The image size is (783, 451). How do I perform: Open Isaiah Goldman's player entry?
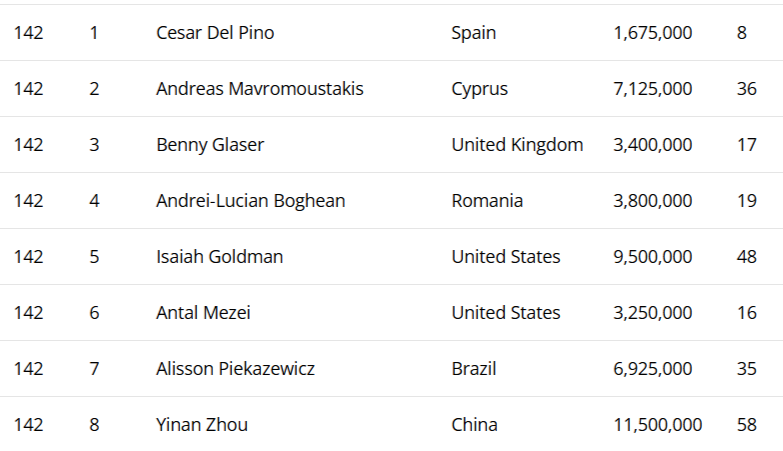(219, 257)
